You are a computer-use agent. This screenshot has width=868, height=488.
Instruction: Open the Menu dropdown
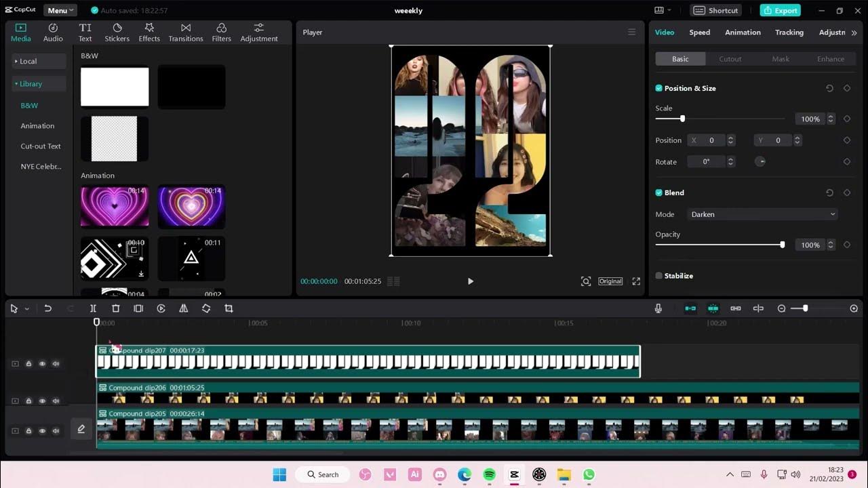pyautogui.click(x=60, y=10)
